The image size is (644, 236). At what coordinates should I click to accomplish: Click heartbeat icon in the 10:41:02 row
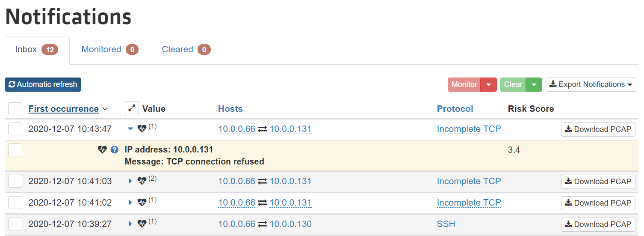click(x=142, y=203)
